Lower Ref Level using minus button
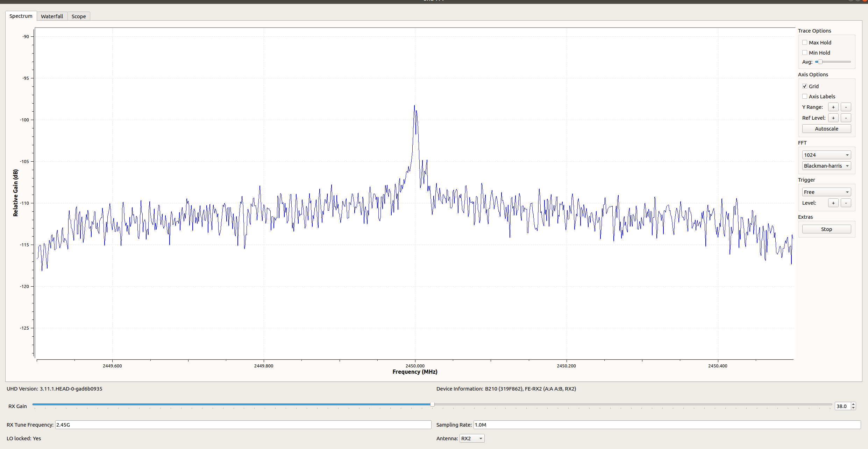 point(846,118)
